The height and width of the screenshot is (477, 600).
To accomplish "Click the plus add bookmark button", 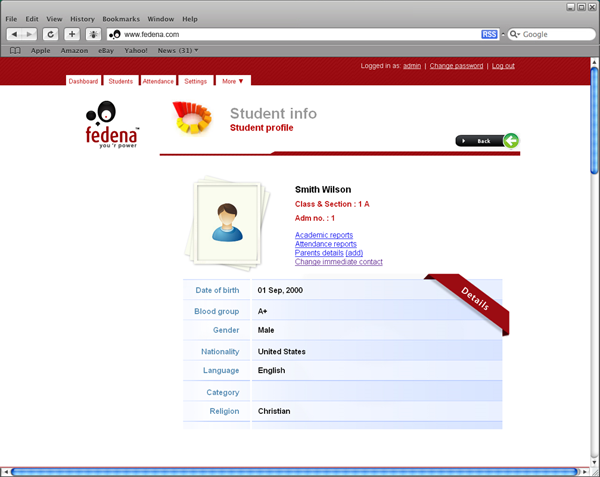I will (72, 34).
